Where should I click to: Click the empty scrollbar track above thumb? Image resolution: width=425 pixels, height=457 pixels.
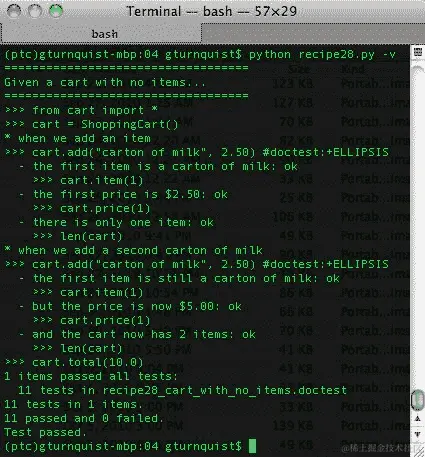pos(418,227)
